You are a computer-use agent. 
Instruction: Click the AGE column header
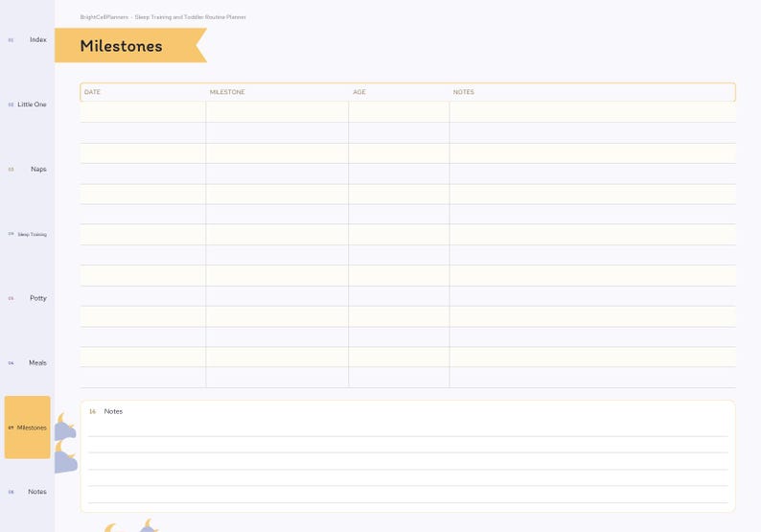(x=359, y=92)
